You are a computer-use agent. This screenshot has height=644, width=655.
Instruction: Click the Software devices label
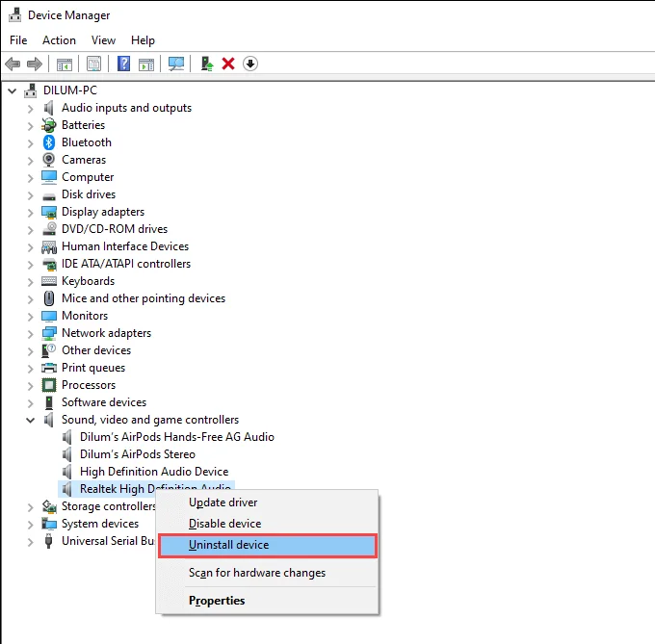(104, 402)
